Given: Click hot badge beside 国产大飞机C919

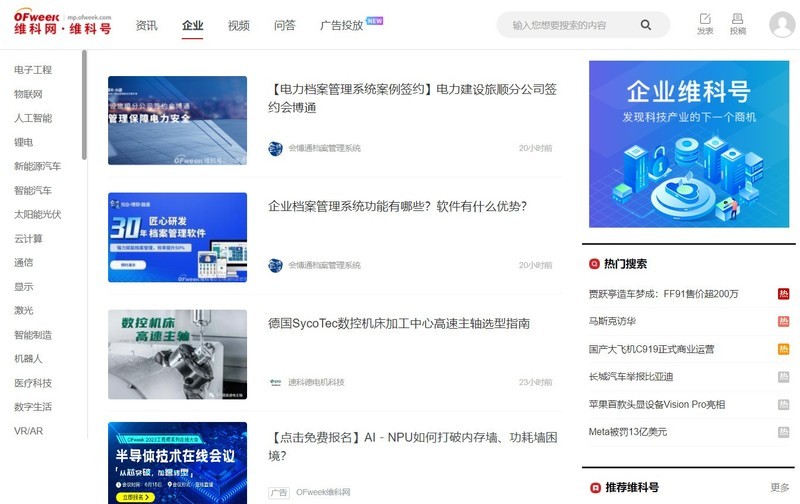Looking at the screenshot, I should pos(783,349).
